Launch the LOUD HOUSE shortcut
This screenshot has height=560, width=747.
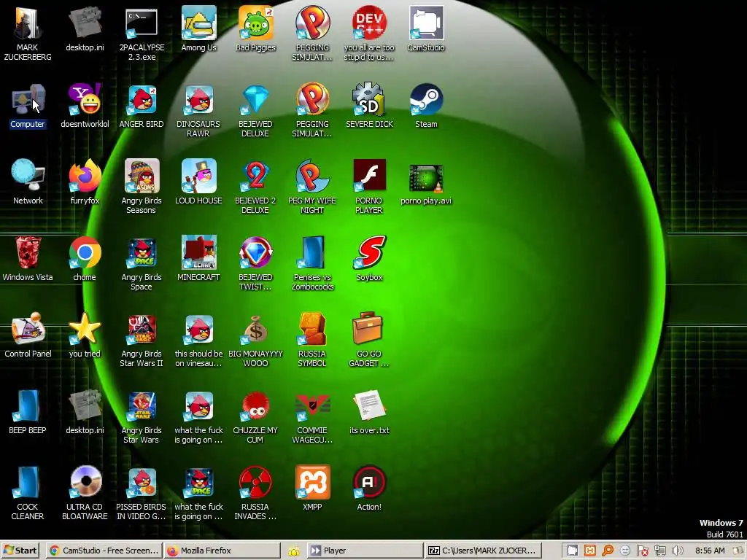pos(198,182)
